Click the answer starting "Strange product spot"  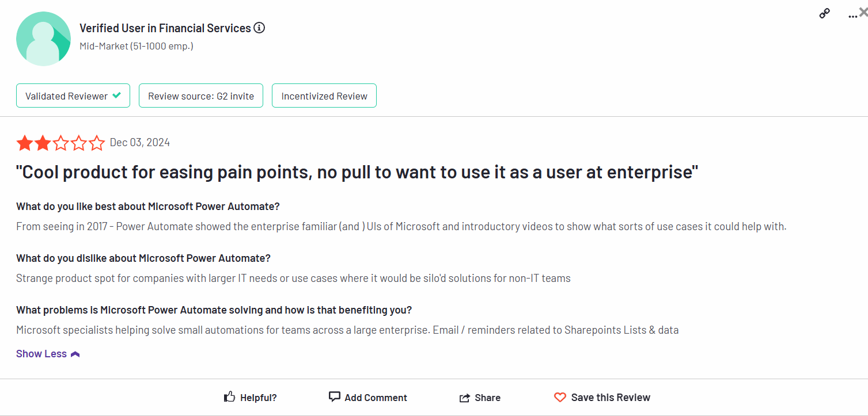[x=293, y=278]
